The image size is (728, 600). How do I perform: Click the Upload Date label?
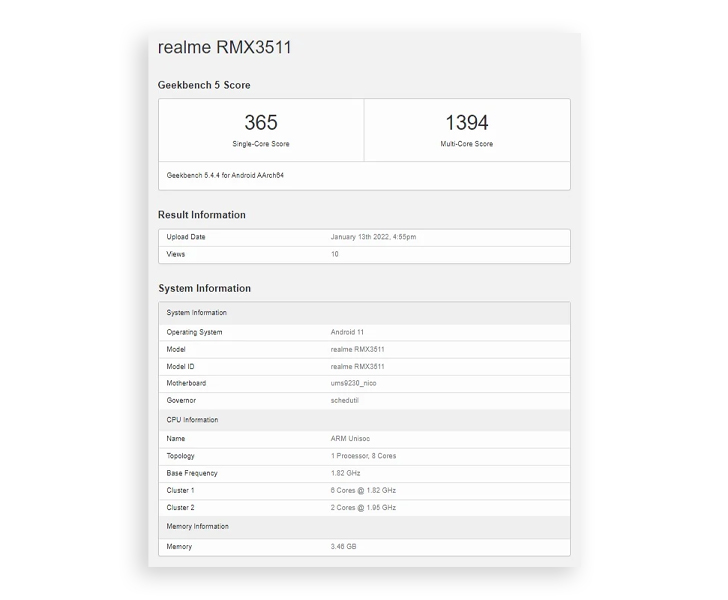click(186, 237)
